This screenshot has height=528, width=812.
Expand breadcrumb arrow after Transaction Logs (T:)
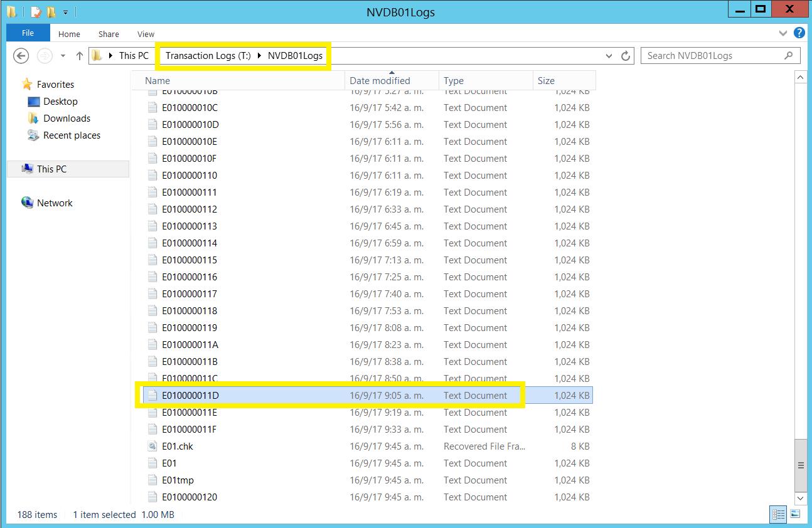point(260,56)
